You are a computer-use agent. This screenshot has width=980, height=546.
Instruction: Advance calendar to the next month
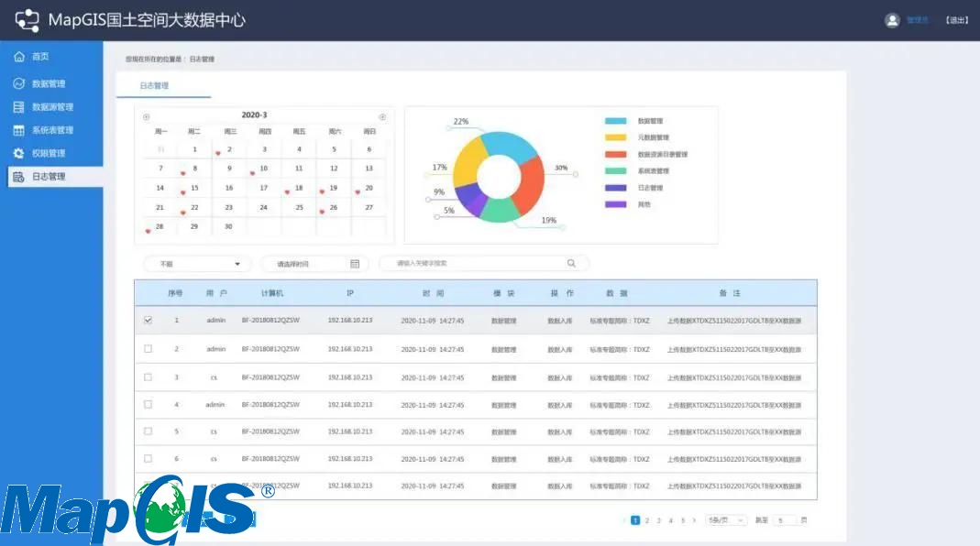click(382, 116)
